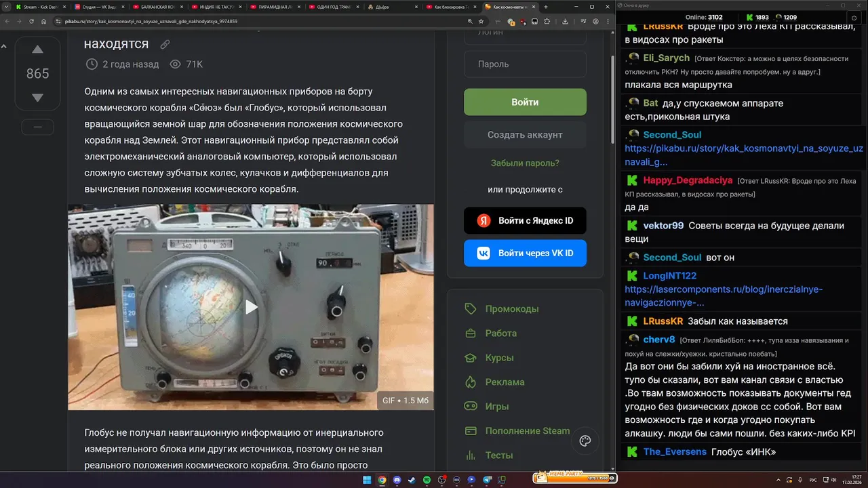Open Steam from taskbar
868x488 pixels.
(x=412, y=480)
